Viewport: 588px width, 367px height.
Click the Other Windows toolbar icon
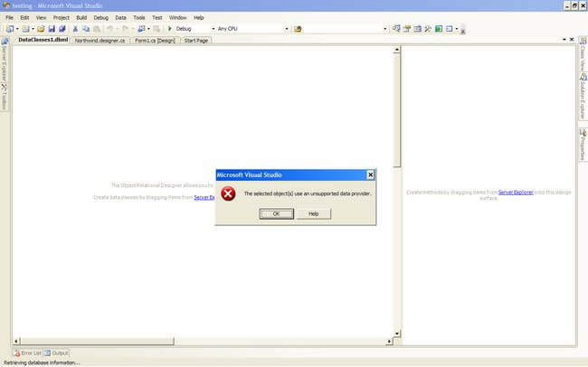point(449,29)
